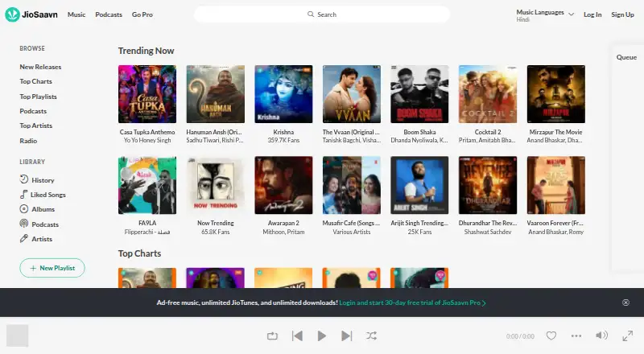644x354 pixels.
Task: Click the Trending Now heading
Action: pos(146,51)
